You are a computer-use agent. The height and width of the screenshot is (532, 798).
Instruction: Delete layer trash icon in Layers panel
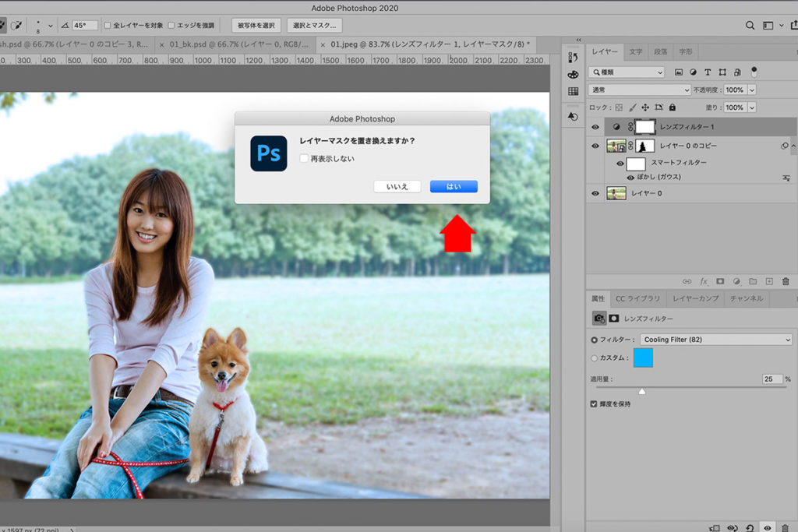click(x=786, y=281)
